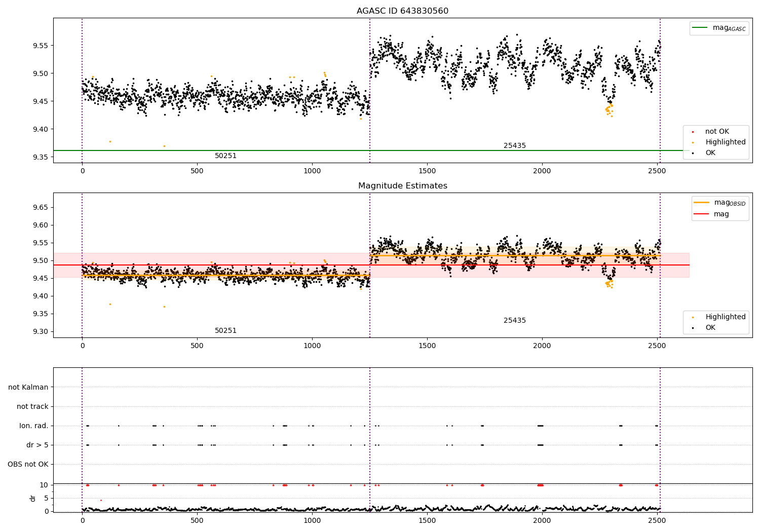Click the 1500 x-tick under the top plot
This screenshot has width=760, height=532.
427,171
